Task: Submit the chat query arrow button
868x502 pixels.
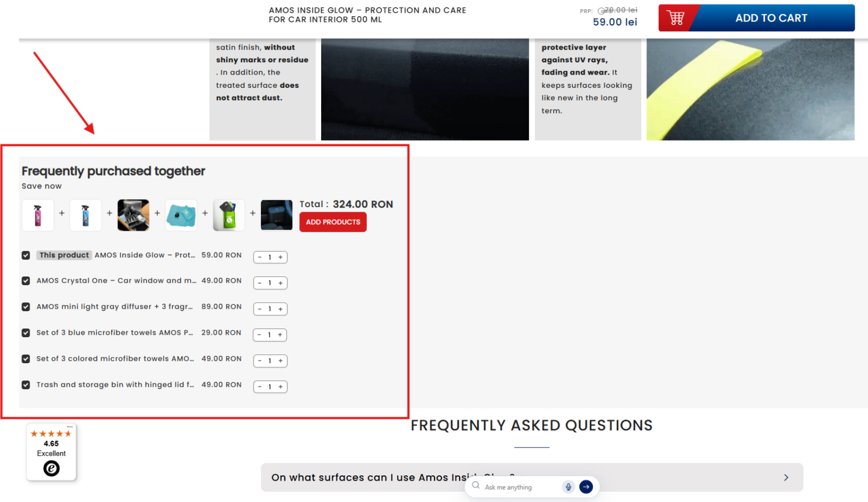Action: click(x=586, y=487)
